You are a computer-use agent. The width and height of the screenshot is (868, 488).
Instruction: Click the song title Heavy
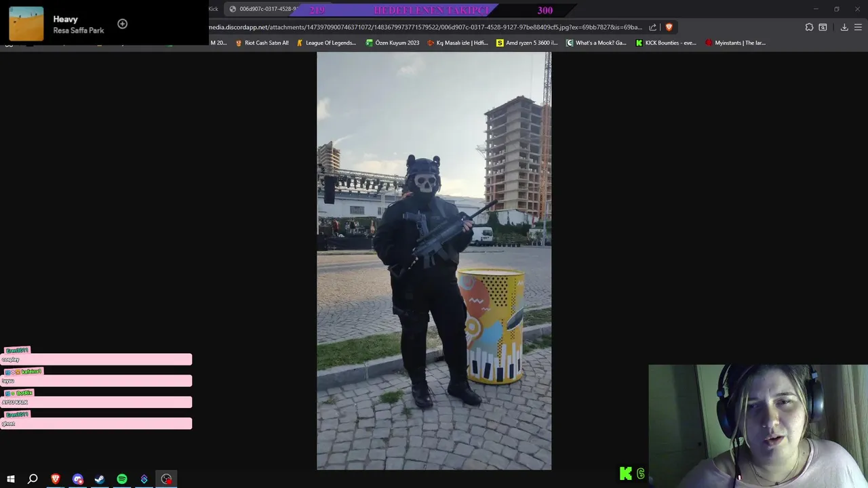[66, 19]
